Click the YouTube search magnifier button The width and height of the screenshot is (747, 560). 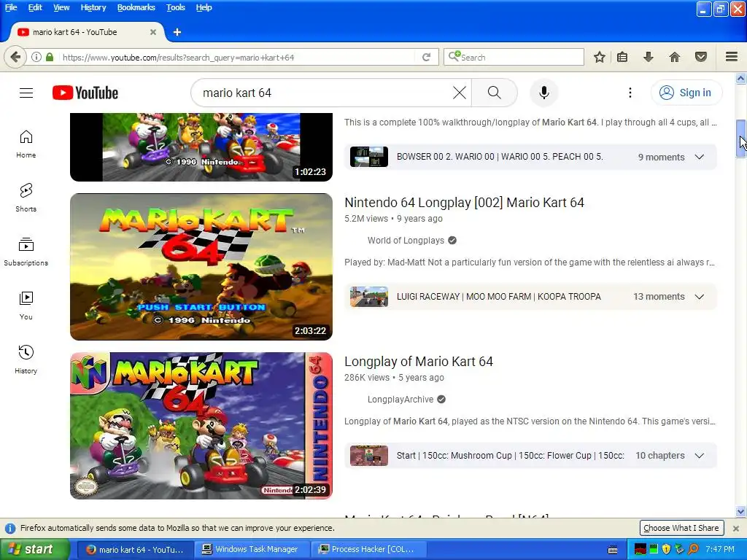(x=495, y=93)
